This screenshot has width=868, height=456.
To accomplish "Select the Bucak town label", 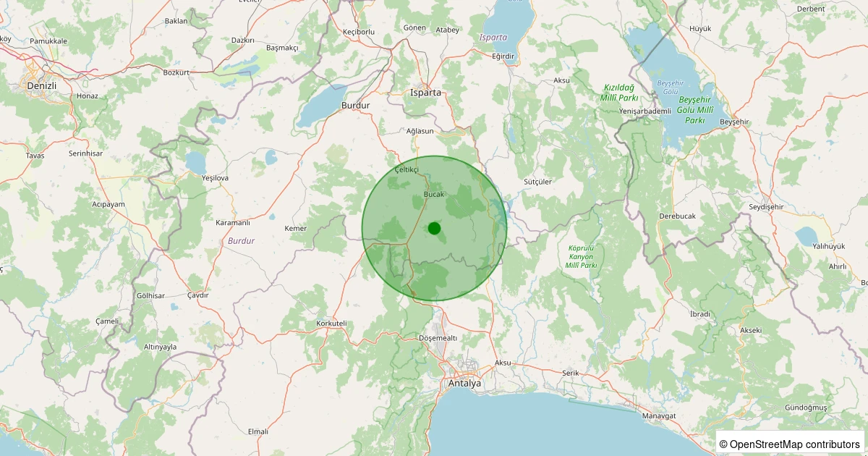I will tap(433, 195).
